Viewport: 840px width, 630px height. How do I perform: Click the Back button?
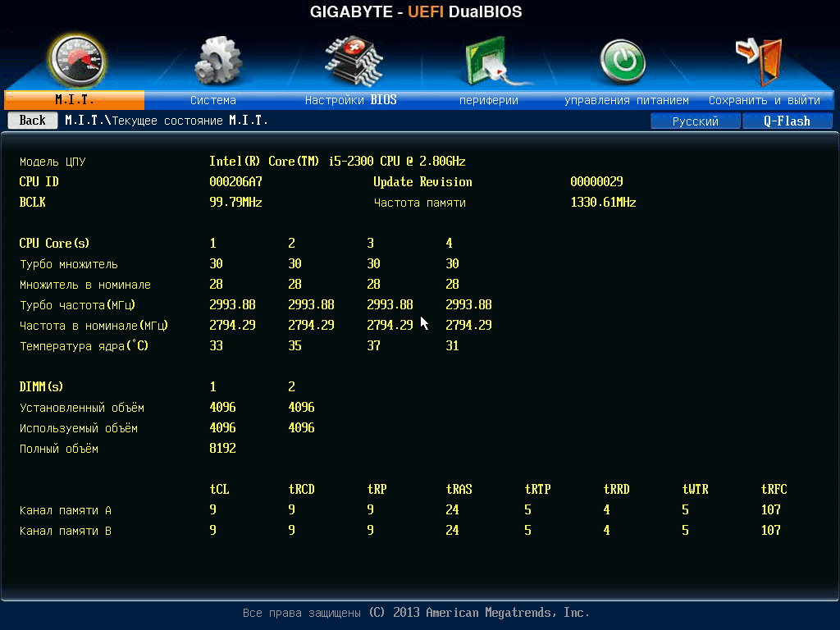click(33, 121)
